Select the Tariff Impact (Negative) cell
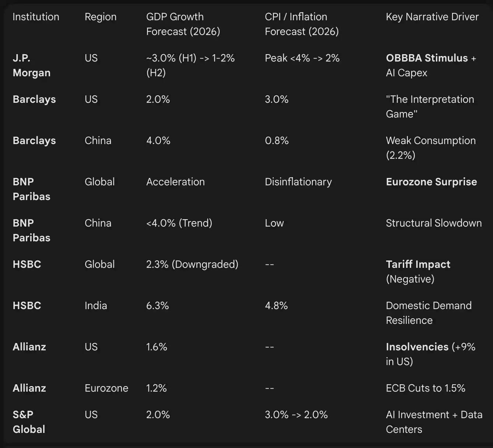 (418, 272)
